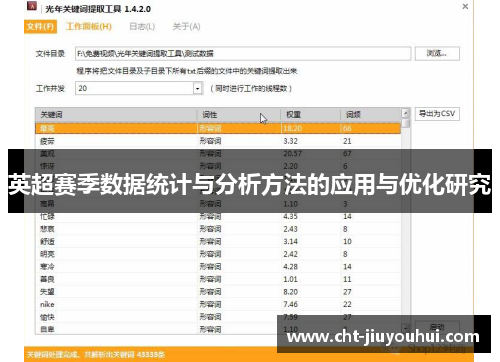Open the 工作面板(H) menu
The height and width of the screenshot is (362, 500).
tap(89, 26)
